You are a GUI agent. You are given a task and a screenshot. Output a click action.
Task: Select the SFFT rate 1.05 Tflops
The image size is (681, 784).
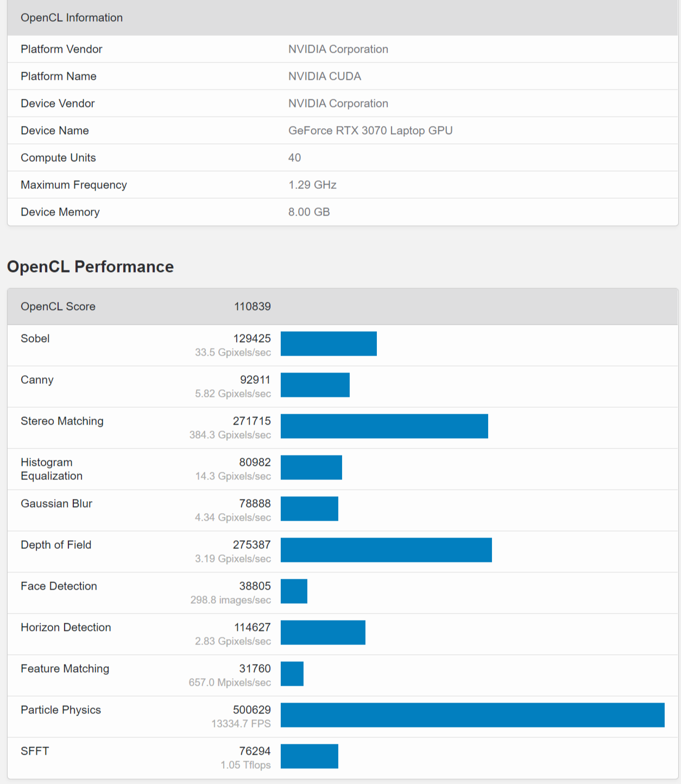245,765
